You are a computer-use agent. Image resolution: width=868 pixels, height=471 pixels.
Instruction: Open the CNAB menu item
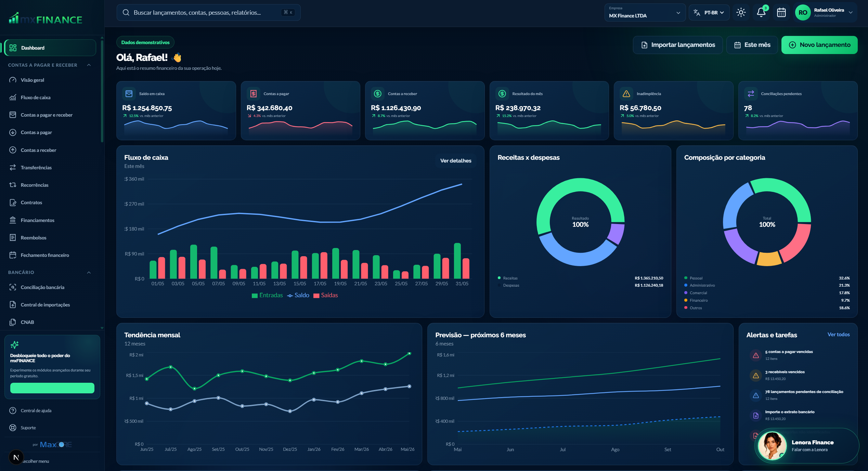pos(50,322)
